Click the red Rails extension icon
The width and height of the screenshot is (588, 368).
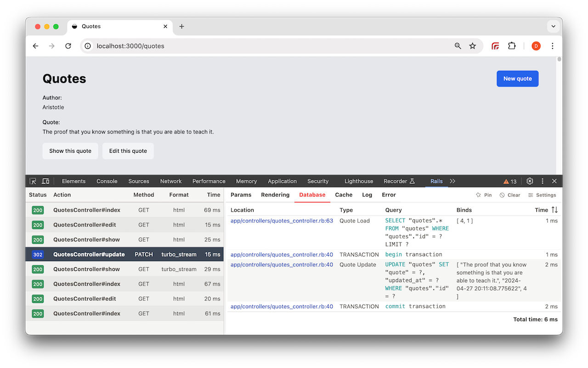pyautogui.click(x=495, y=46)
